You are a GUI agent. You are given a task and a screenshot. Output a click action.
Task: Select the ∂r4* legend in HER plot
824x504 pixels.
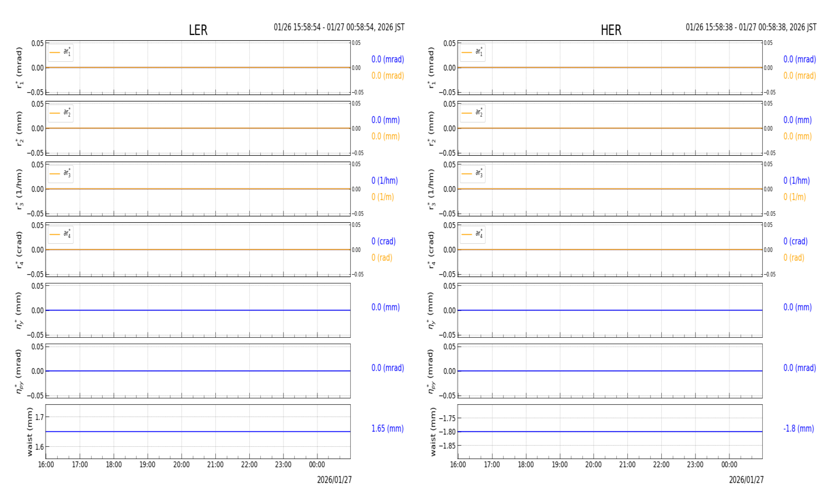click(x=473, y=235)
